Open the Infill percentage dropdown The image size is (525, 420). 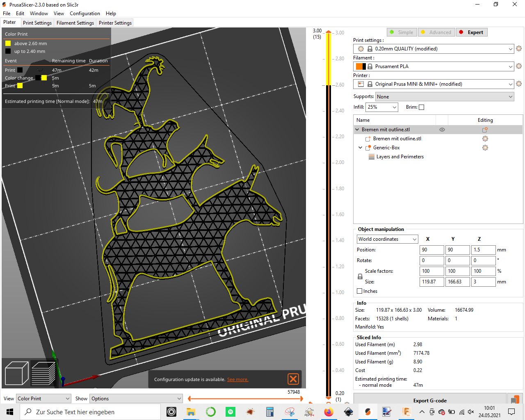pyautogui.click(x=382, y=107)
